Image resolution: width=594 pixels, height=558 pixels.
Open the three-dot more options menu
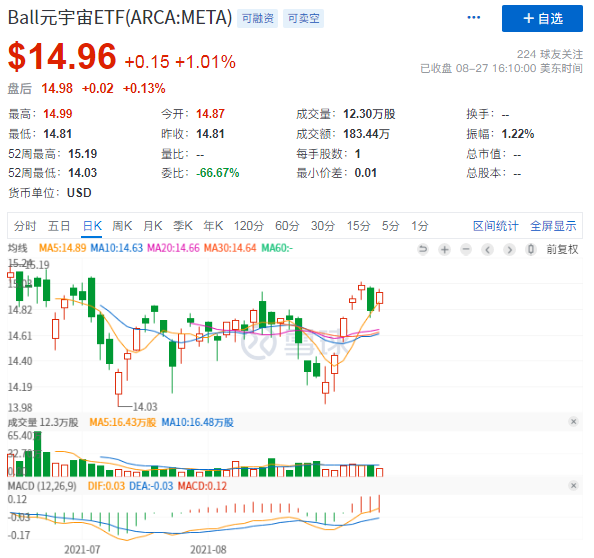(x=474, y=17)
